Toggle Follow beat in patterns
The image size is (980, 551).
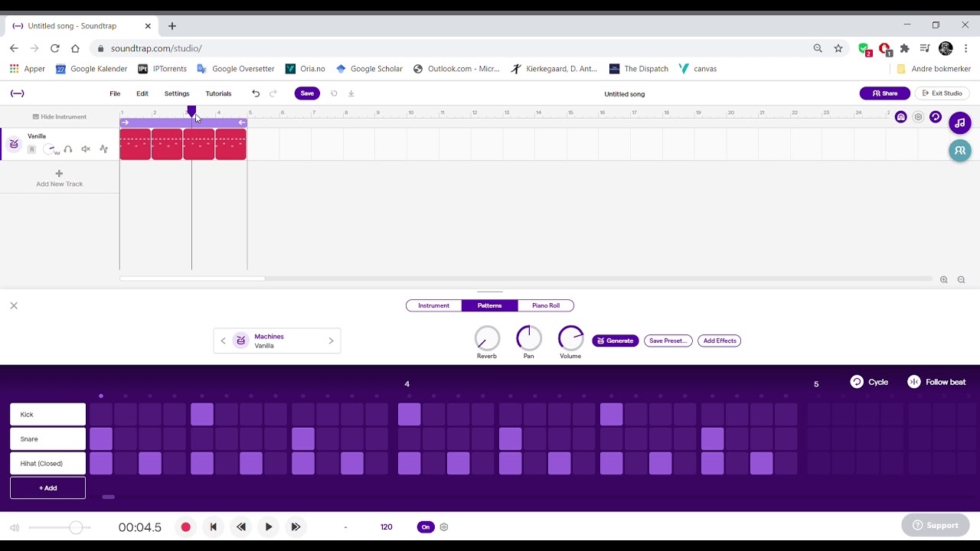[936, 382]
